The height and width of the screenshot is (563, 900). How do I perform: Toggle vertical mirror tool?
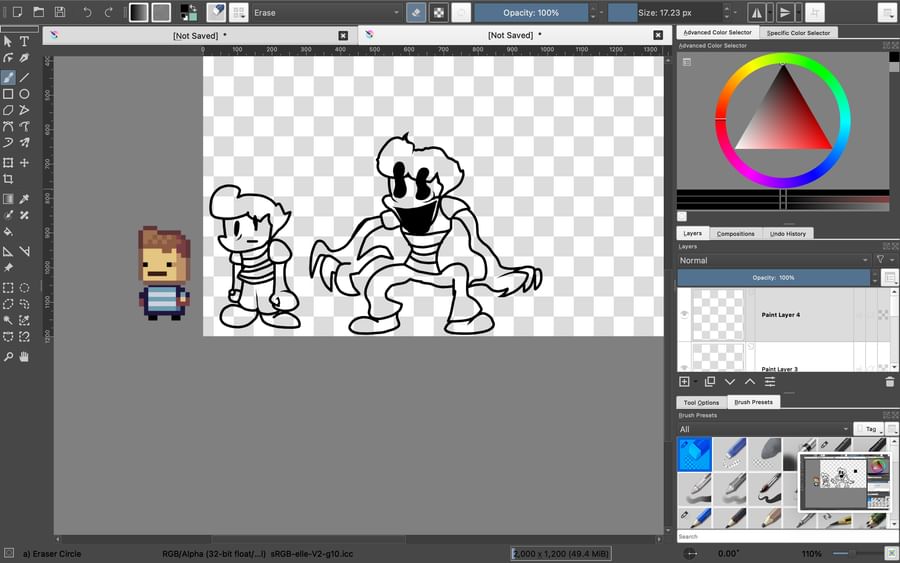pos(785,12)
